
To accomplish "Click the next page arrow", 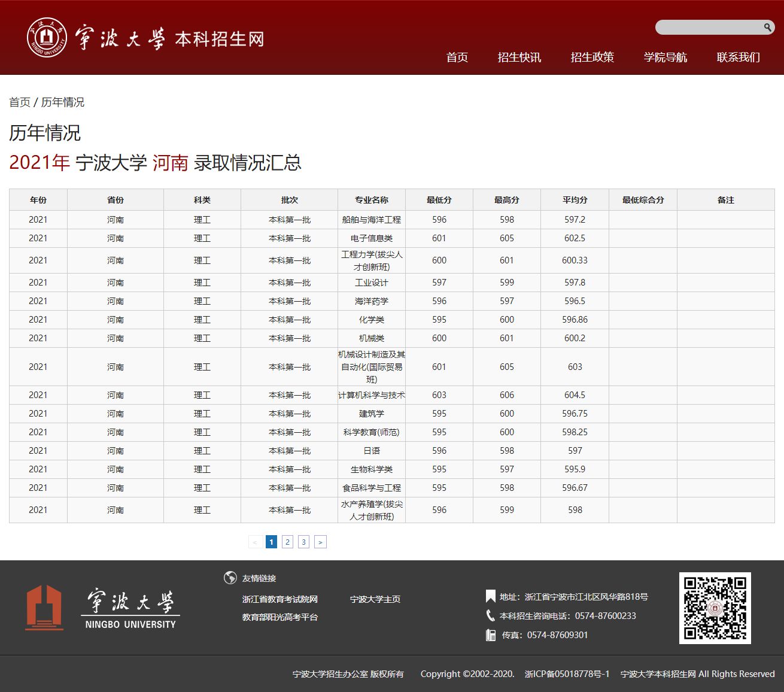I will (320, 542).
